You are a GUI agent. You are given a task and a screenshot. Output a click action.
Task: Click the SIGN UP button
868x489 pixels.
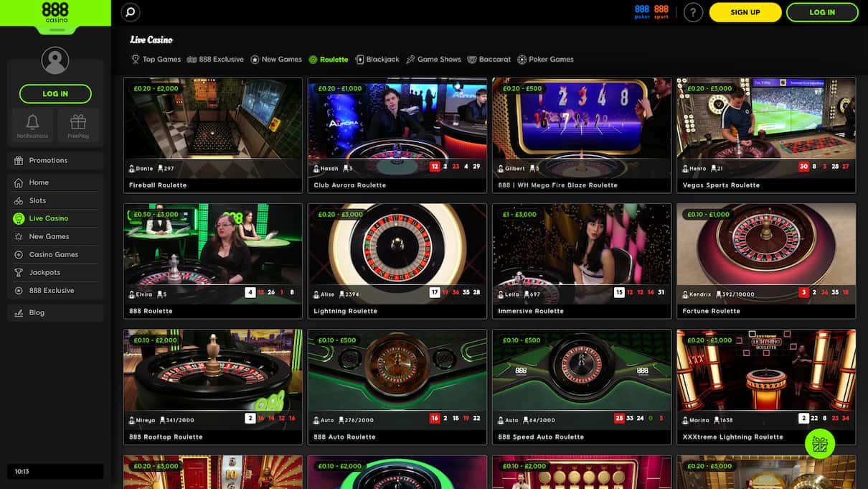tap(745, 12)
